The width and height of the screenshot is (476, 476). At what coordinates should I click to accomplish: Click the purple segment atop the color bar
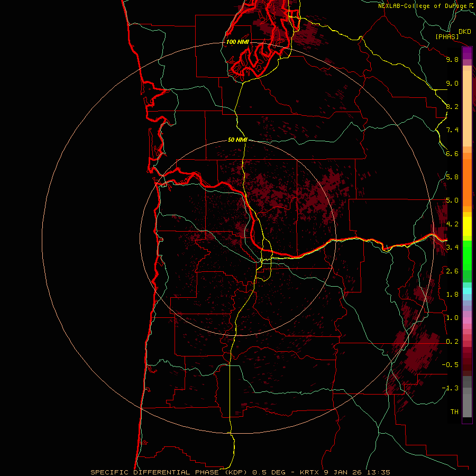coord(467,53)
